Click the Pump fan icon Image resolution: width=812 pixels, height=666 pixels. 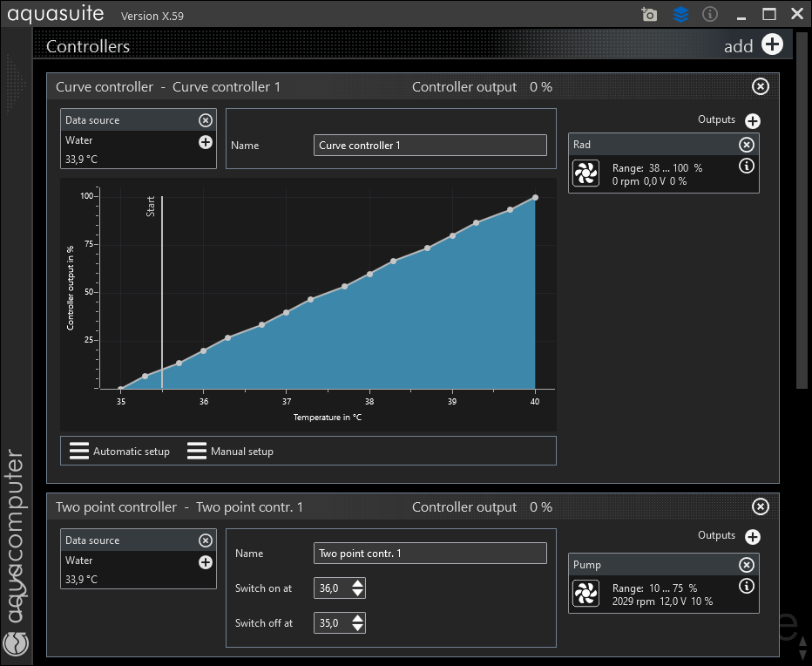pos(585,594)
